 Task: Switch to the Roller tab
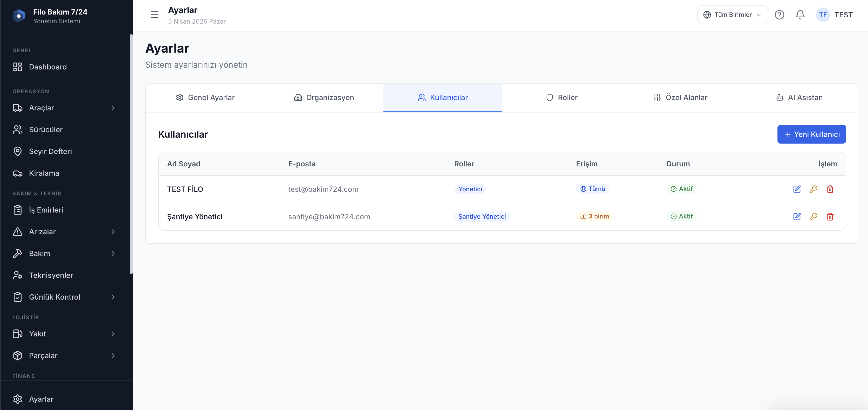(561, 98)
